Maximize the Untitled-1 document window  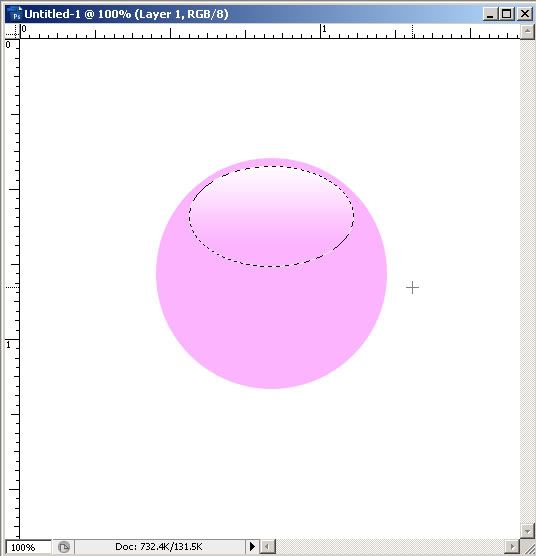pos(507,14)
